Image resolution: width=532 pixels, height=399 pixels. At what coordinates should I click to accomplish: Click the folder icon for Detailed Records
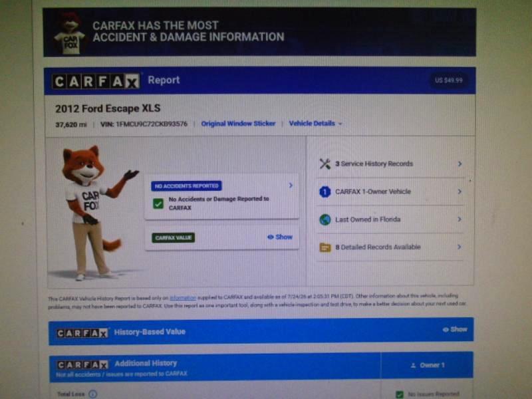pos(325,247)
